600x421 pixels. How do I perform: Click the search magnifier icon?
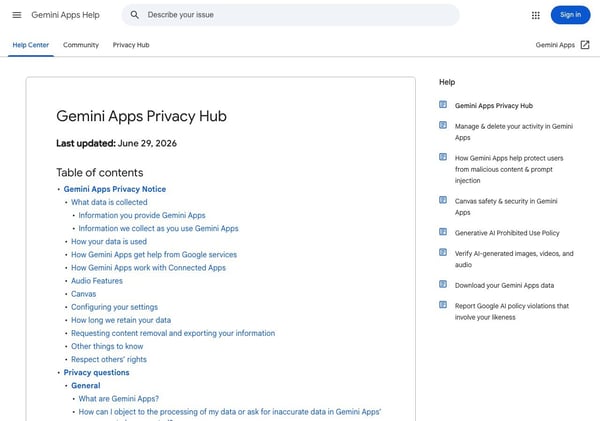[134, 15]
